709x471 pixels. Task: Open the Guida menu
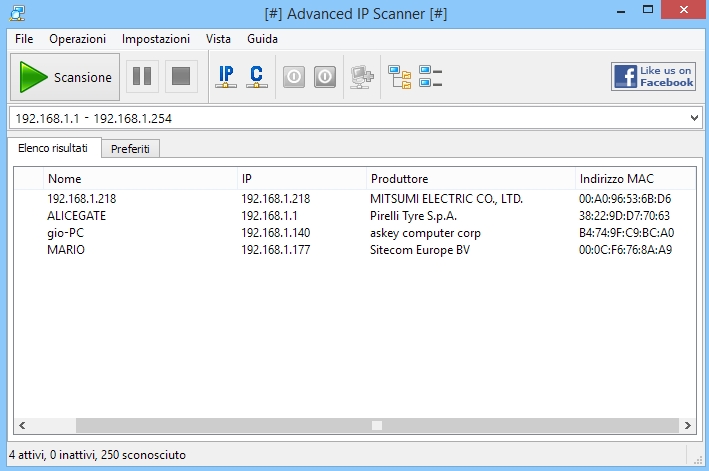[x=262, y=39]
